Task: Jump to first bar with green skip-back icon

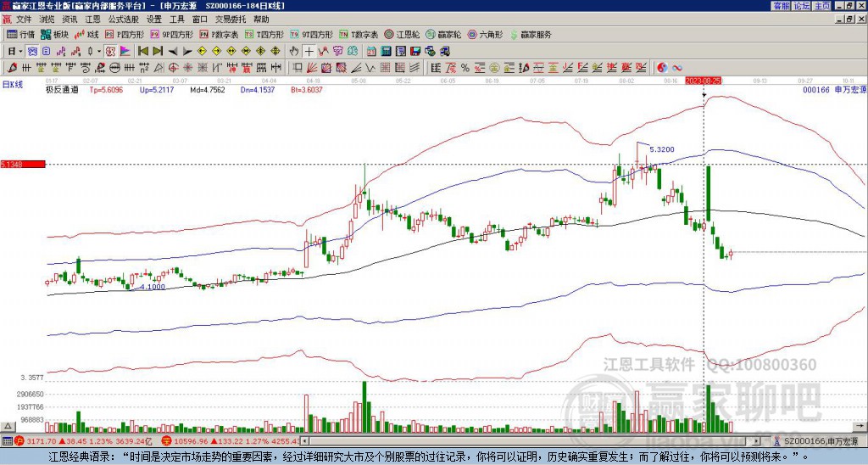Action: pyautogui.click(x=142, y=52)
